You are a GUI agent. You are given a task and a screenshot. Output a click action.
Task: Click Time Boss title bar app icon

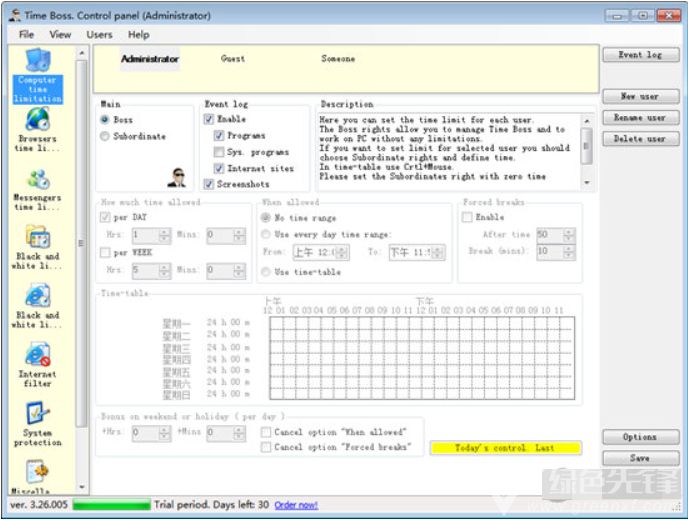click(x=15, y=15)
